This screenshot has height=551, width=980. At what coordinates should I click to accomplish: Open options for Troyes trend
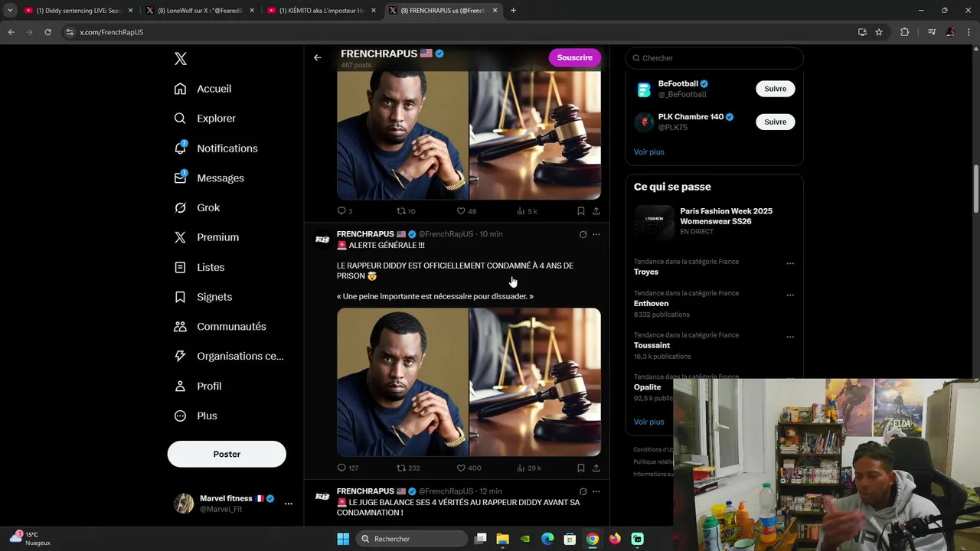click(x=790, y=264)
